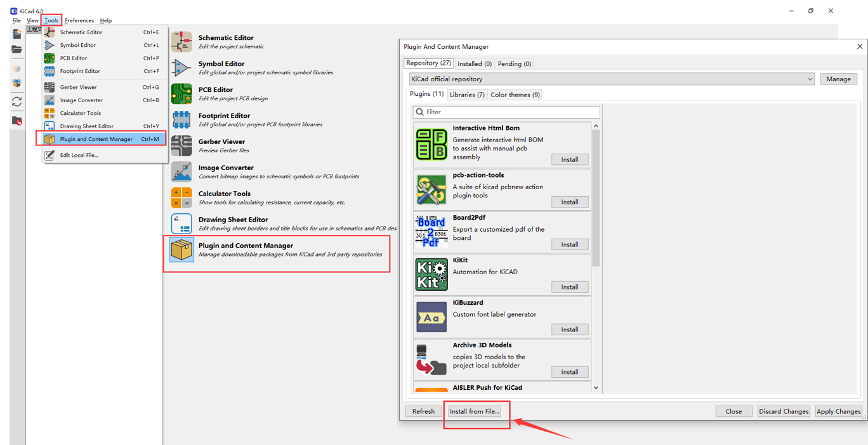
Task: Choose Plugin and Content Manager menu entry
Action: click(x=96, y=139)
